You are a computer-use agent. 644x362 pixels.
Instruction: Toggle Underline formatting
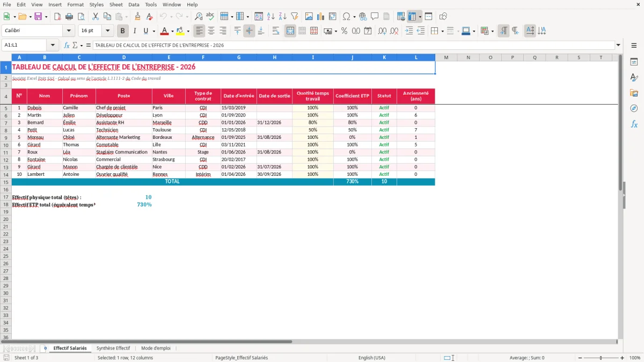(145, 31)
